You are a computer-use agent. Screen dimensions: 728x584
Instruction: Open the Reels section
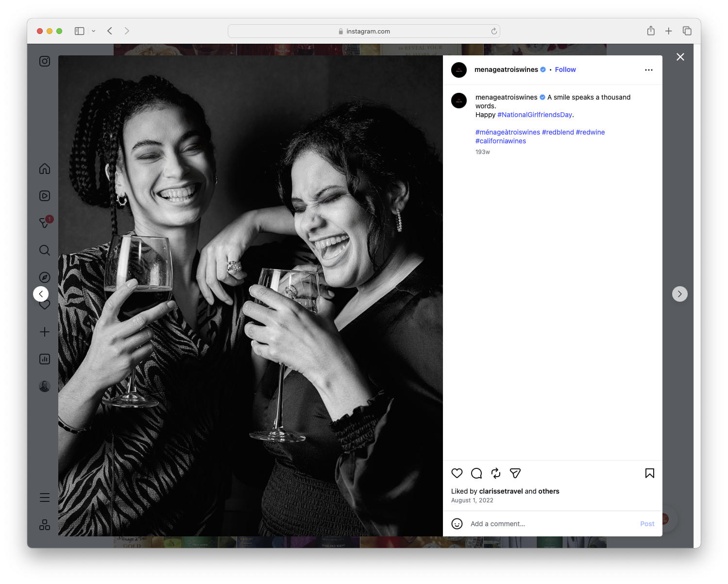click(44, 196)
